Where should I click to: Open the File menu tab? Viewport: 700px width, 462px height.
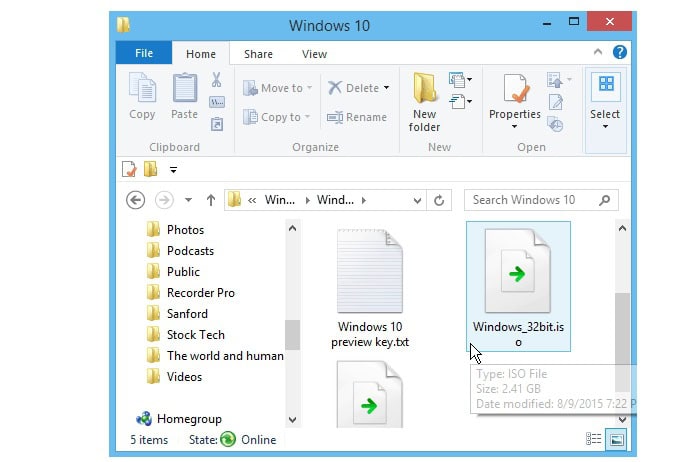pos(143,54)
